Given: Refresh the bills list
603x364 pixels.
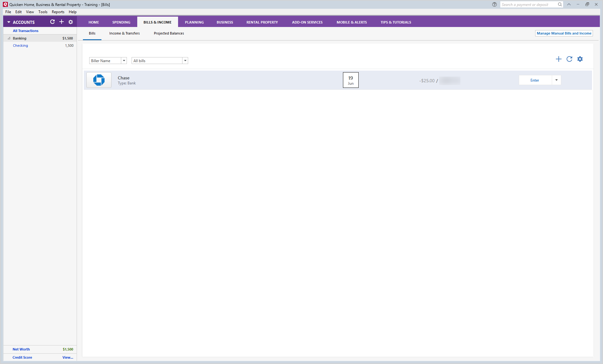Looking at the screenshot, I should [x=569, y=59].
